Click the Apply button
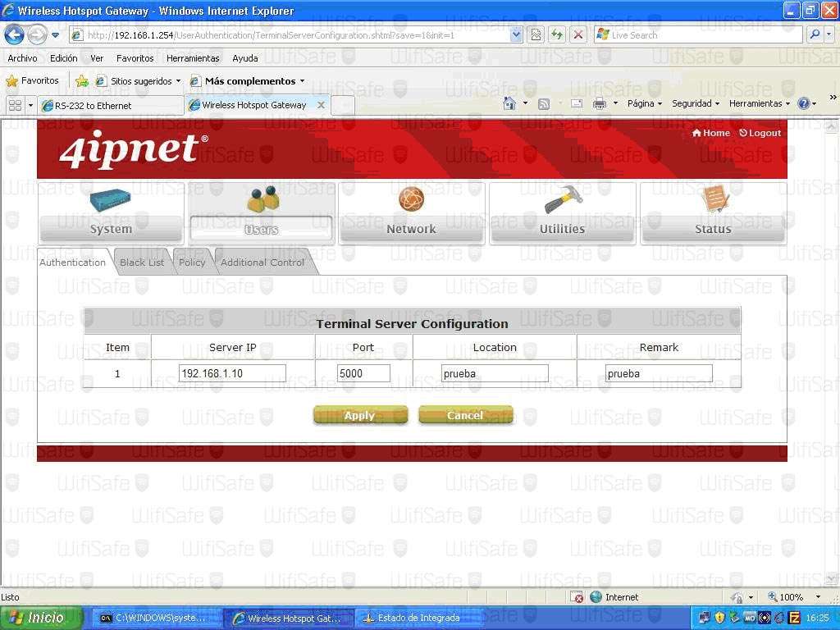The width and height of the screenshot is (840, 630). (x=360, y=415)
